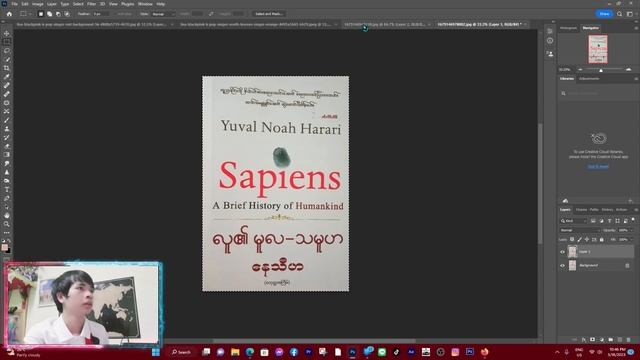
Task: Open layer blend mode dropdown Normal
Action: [580, 230]
